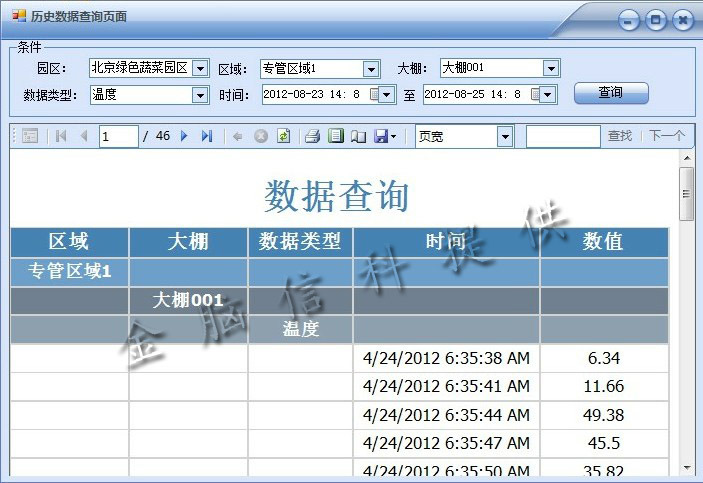Click the 查找 find link

[x=619, y=136]
